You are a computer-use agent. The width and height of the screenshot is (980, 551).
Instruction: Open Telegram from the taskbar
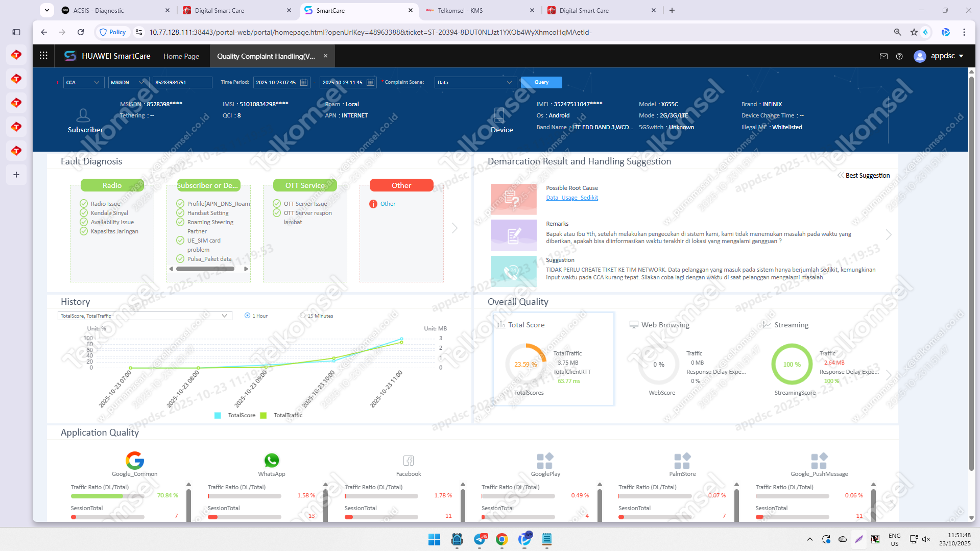coord(480,539)
